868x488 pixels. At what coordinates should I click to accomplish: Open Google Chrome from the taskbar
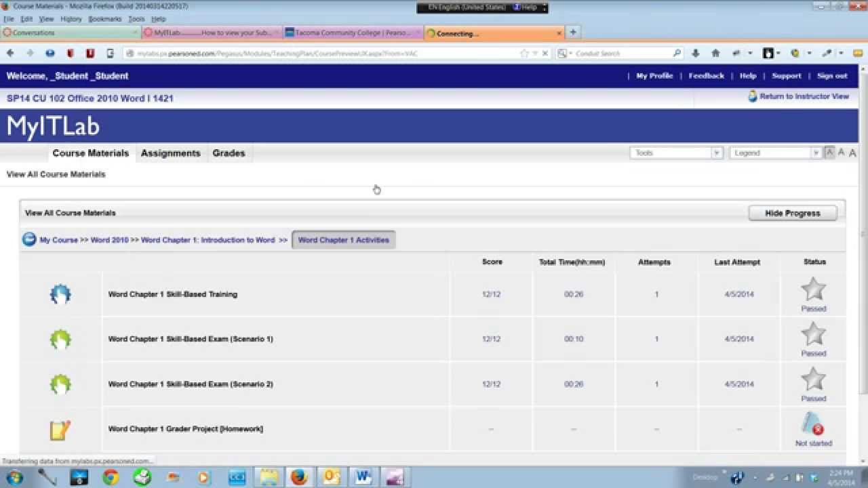[x=111, y=477]
